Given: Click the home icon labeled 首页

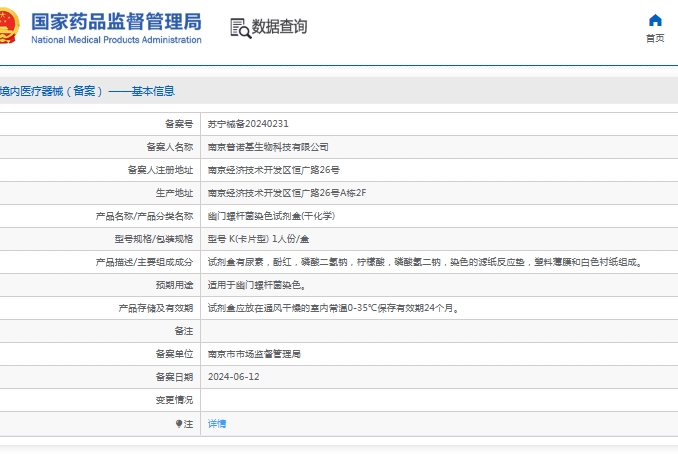Looking at the screenshot, I should pyautogui.click(x=655, y=20).
